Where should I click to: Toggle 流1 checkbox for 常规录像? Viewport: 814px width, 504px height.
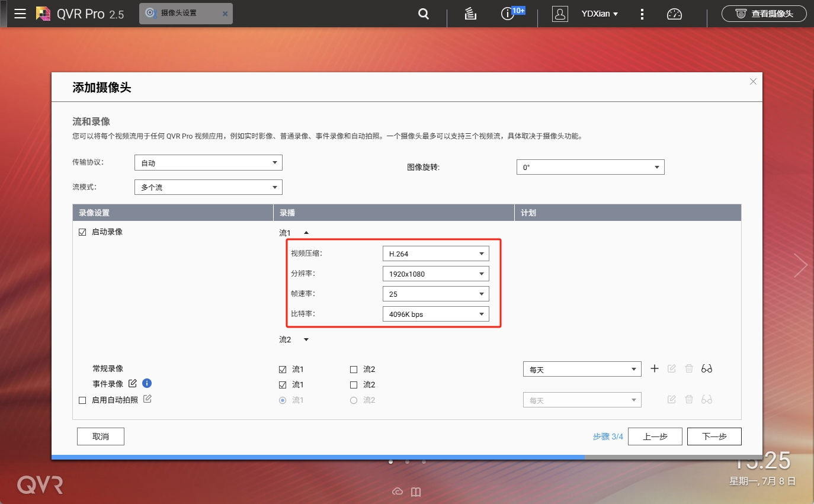click(x=283, y=370)
